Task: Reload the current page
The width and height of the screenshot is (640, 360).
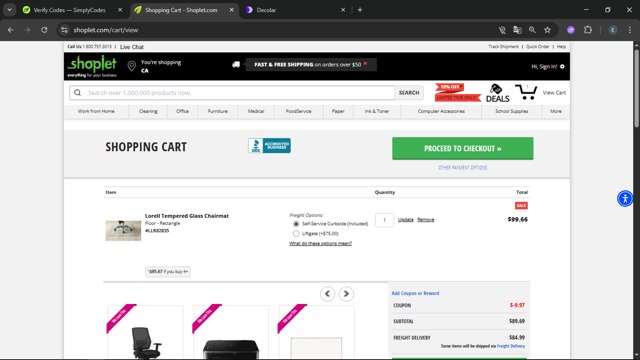Action: click(x=44, y=30)
